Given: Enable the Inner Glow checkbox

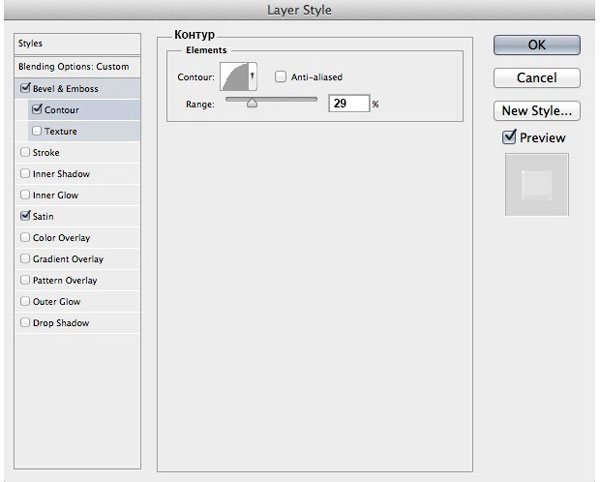Looking at the screenshot, I should (25, 195).
